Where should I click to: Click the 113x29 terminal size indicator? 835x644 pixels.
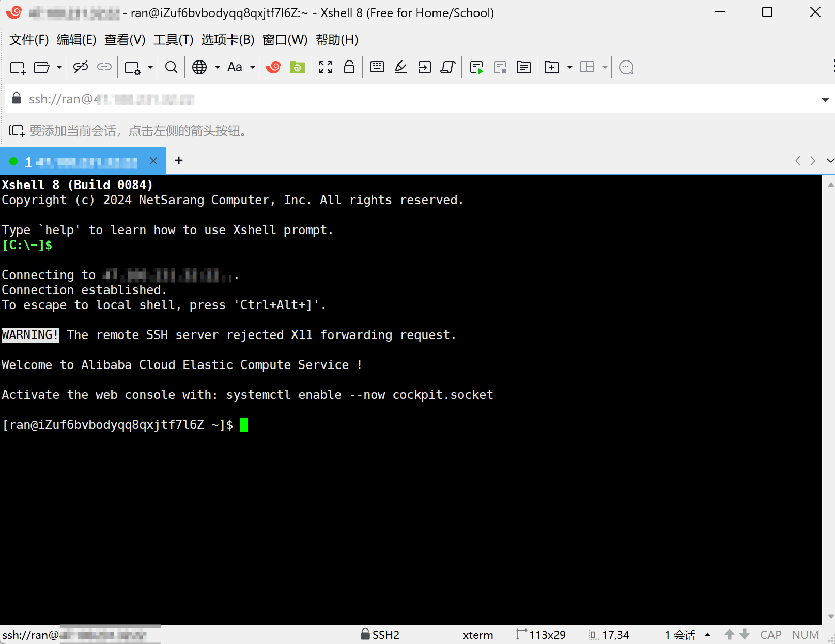click(x=541, y=634)
